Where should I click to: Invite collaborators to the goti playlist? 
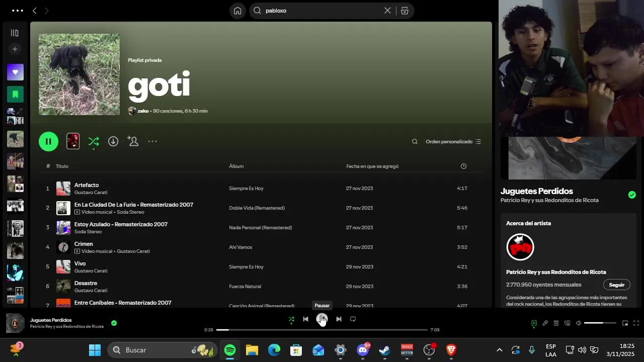[x=133, y=142]
